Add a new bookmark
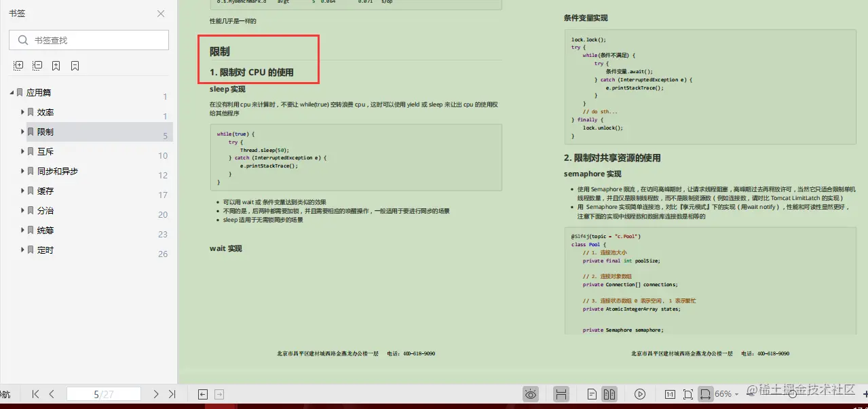Screen dimensions: 868x409 point(56,65)
